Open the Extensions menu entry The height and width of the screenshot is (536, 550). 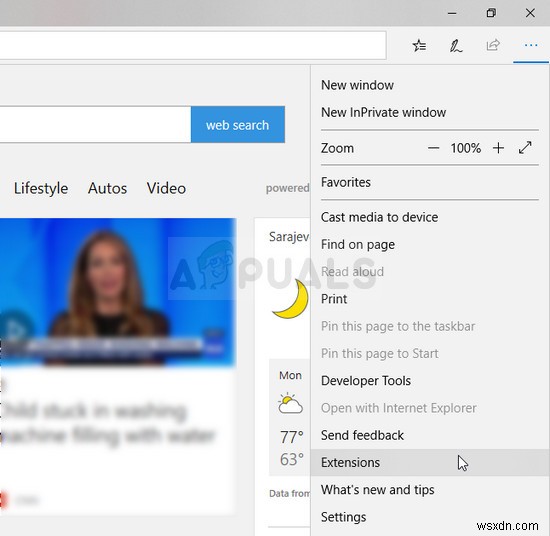(x=430, y=462)
